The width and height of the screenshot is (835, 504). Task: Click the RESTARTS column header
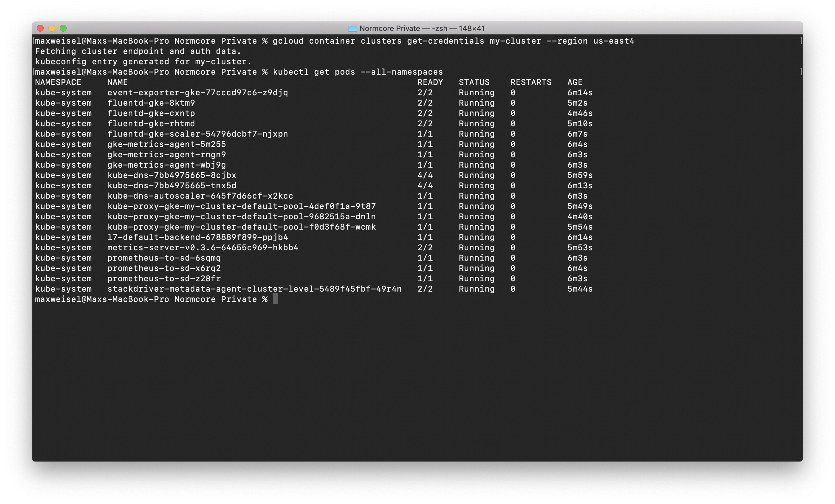(531, 82)
